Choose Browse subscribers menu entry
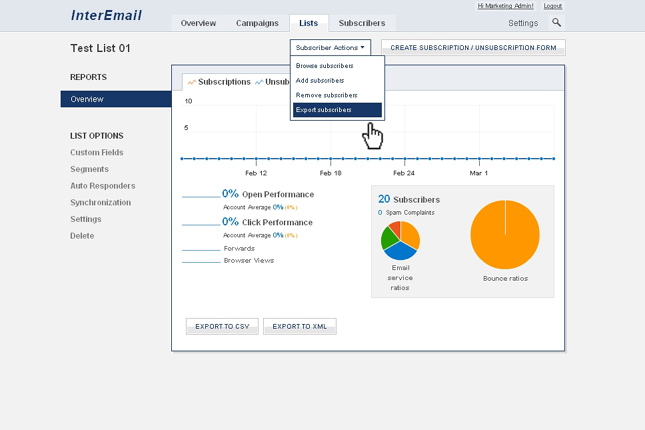 (x=324, y=66)
